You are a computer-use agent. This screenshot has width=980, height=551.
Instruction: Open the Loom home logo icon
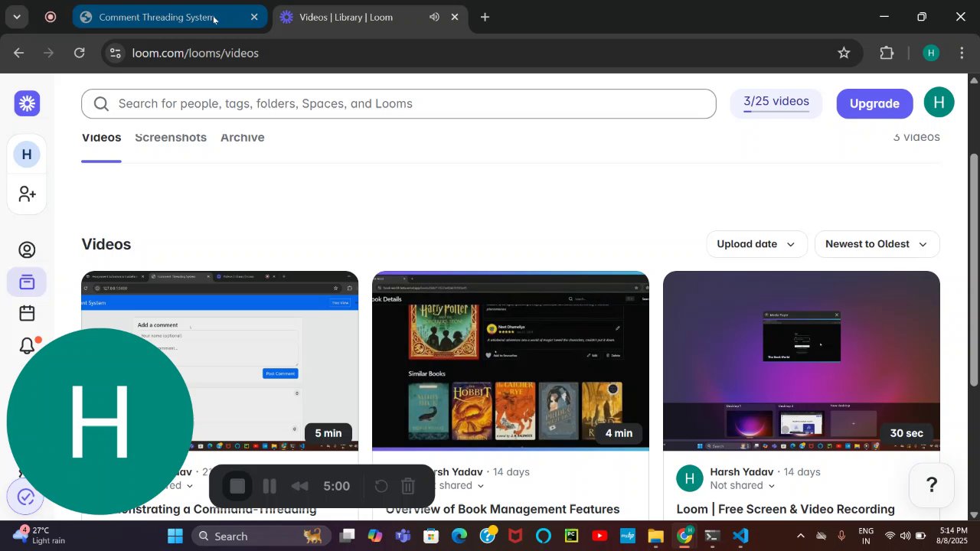[27, 103]
